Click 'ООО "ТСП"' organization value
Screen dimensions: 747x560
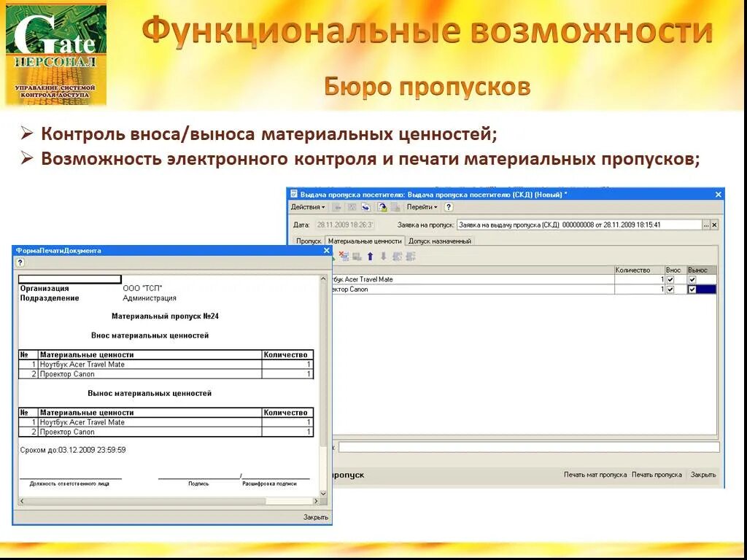(142, 289)
